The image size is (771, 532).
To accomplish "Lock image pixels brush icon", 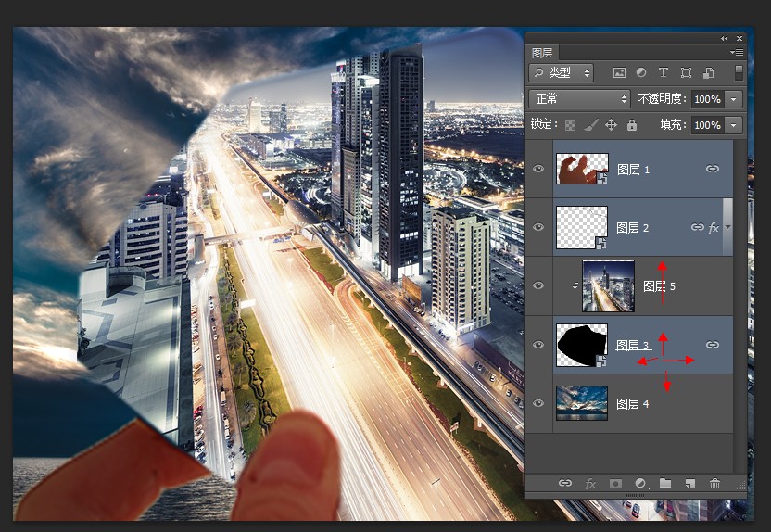I will tap(590, 125).
